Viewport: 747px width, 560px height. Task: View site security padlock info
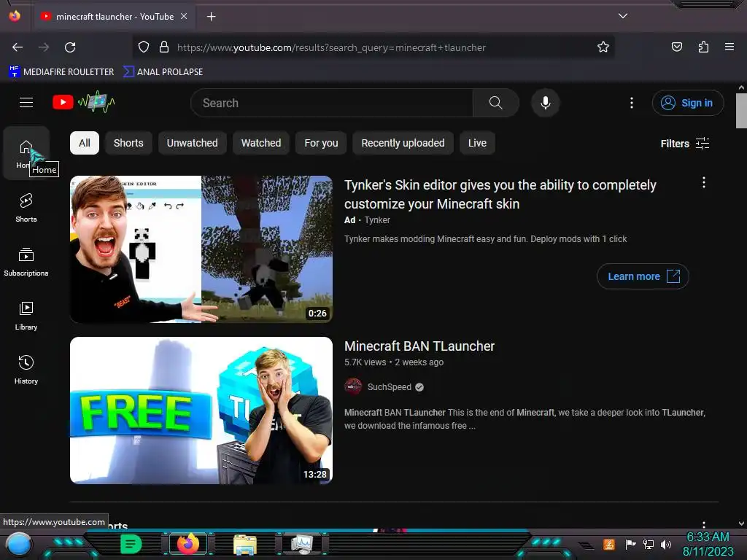pos(164,47)
